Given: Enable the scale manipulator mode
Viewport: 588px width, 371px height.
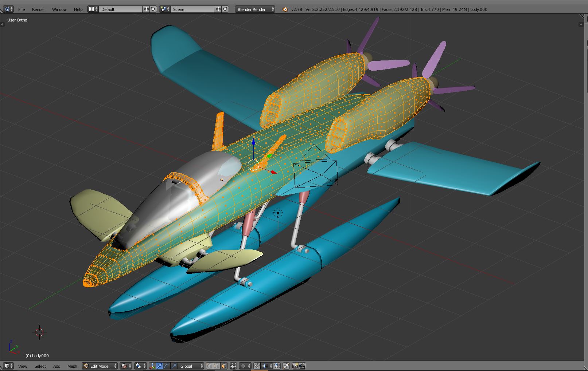Looking at the screenshot, I should point(174,366).
